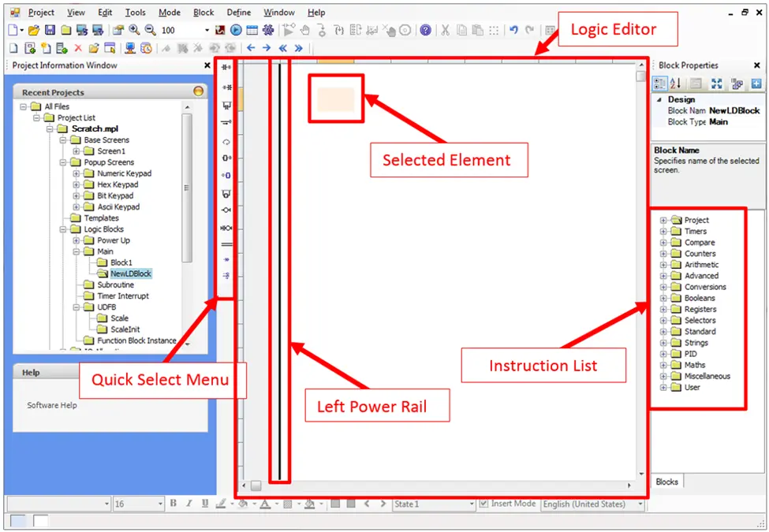This screenshot has width=769, height=532.
Task: Click the Zoom In magnifier icon
Action: [134, 31]
